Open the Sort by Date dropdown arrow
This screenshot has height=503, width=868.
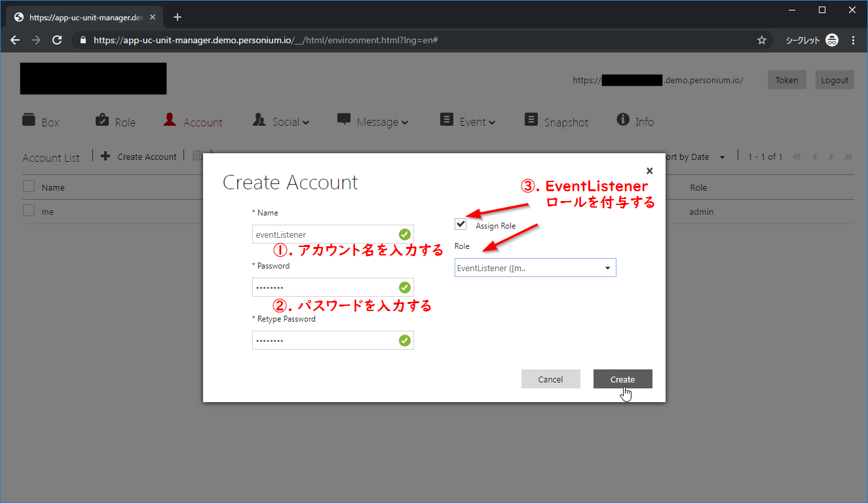click(x=723, y=157)
